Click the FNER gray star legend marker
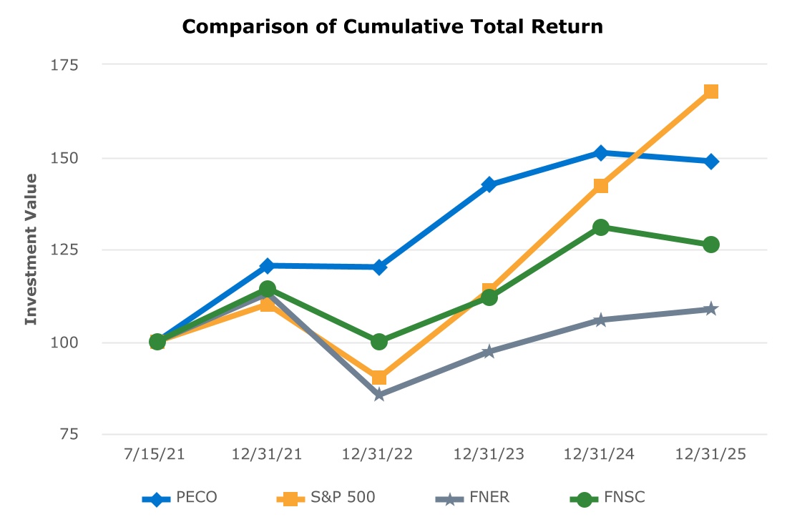Screen dimensions: 787x532 pos(449,498)
